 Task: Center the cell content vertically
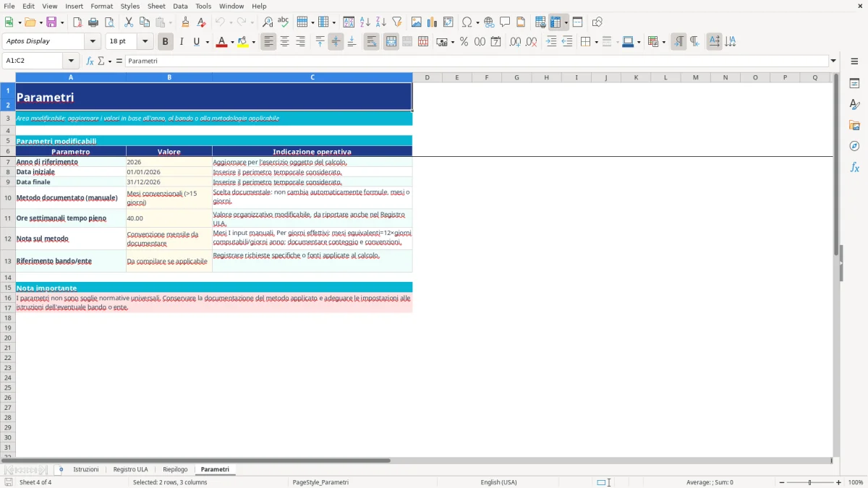pos(336,42)
